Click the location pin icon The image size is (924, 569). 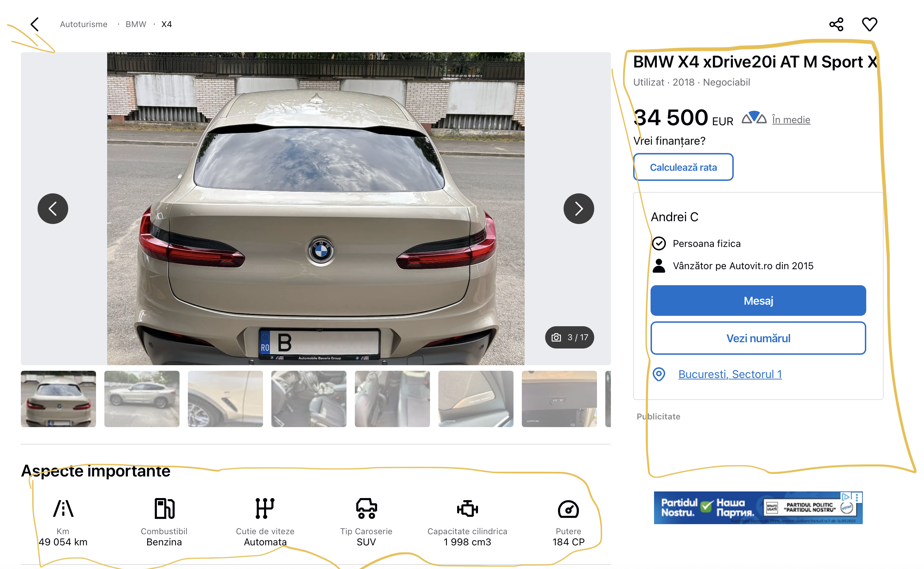(659, 374)
